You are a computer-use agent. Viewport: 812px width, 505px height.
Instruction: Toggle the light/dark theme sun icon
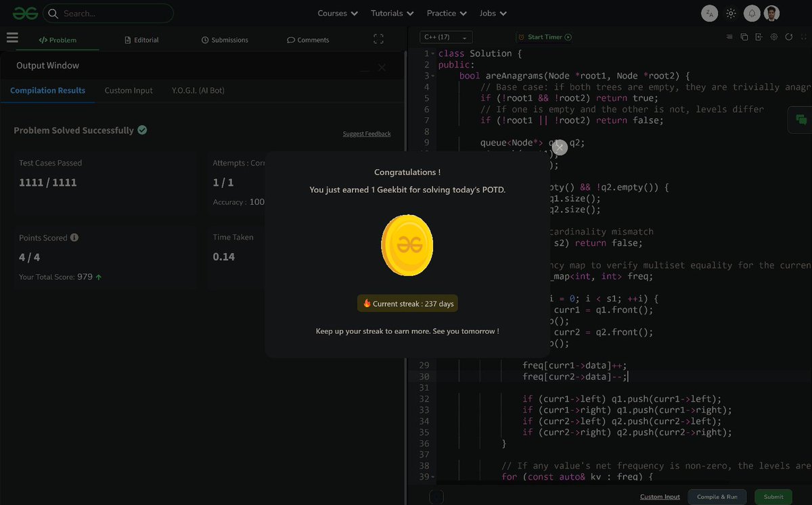click(731, 14)
